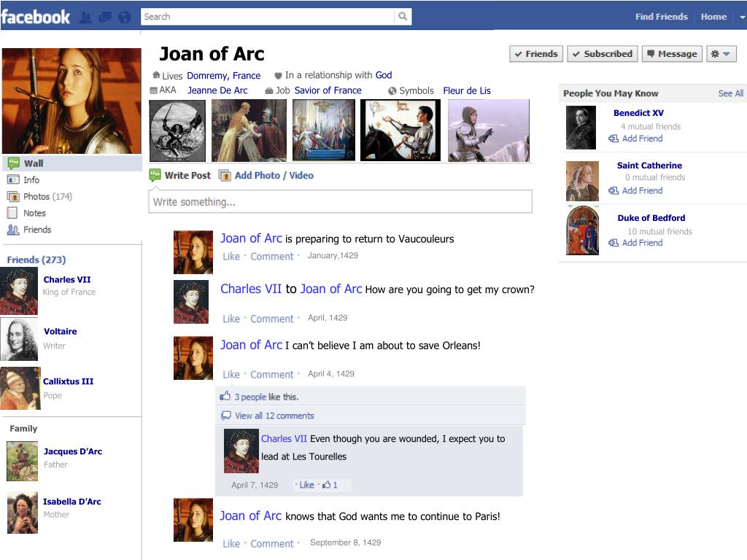This screenshot has height=560, width=747.
Task: Open Charles VII avatar in friends list
Action: [18, 291]
